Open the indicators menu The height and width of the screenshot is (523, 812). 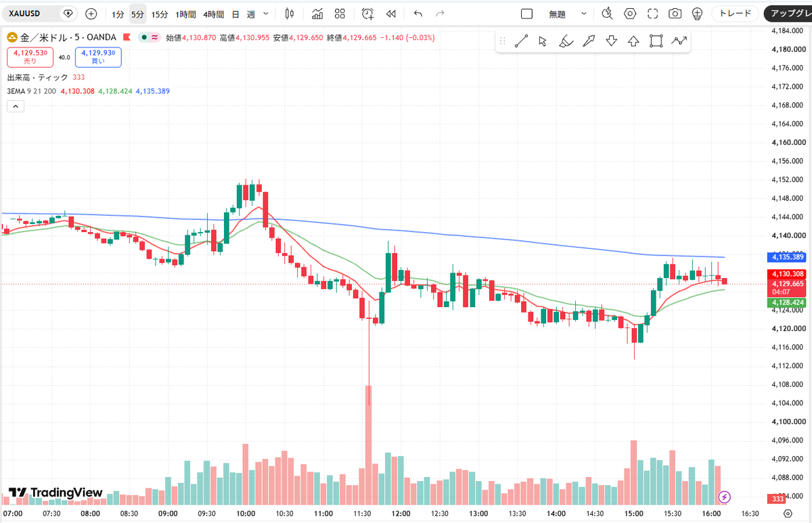click(x=317, y=14)
